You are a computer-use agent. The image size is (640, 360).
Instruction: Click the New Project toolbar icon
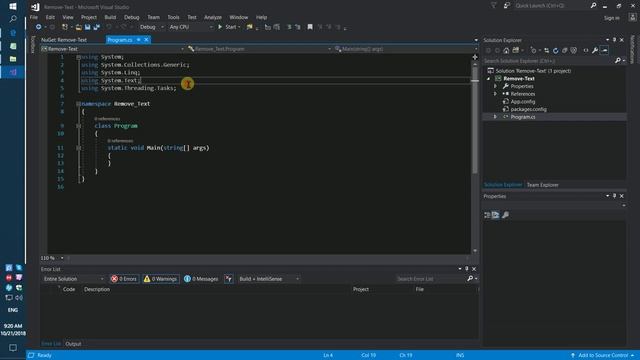click(64, 27)
